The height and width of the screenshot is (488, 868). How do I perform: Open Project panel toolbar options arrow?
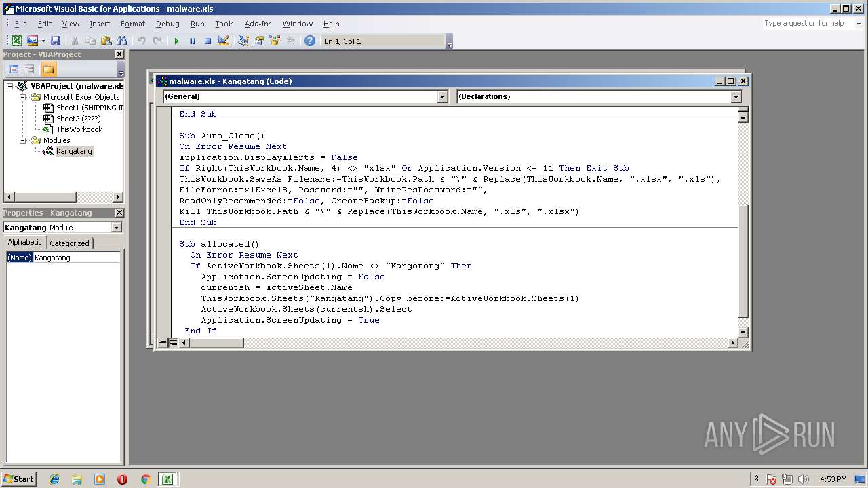coord(121,70)
